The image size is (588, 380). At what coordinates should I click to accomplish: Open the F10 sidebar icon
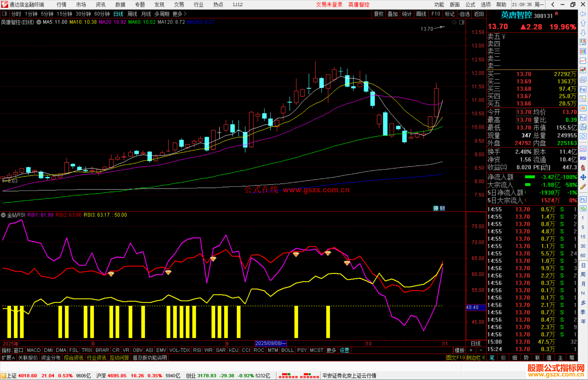click(x=583, y=89)
